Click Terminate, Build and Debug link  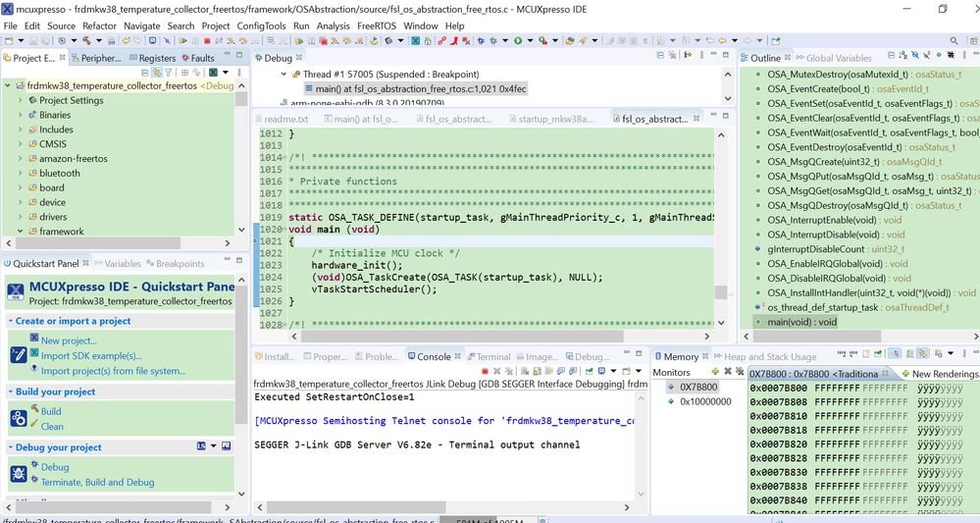97,482
